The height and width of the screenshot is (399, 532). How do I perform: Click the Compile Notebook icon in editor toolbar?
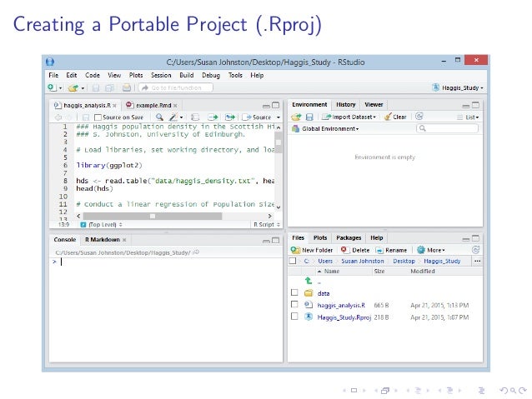click(x=195, y=117)
